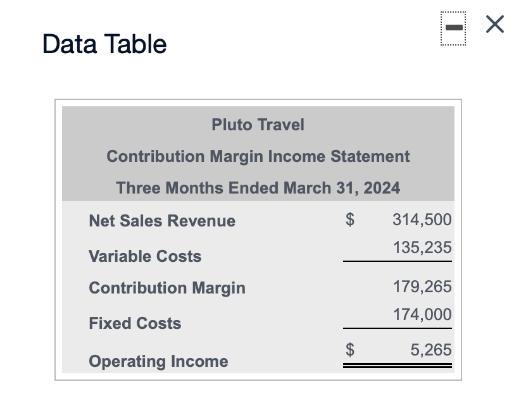Select the Contribution Margin Income Statement title

(x=258, y=156)
